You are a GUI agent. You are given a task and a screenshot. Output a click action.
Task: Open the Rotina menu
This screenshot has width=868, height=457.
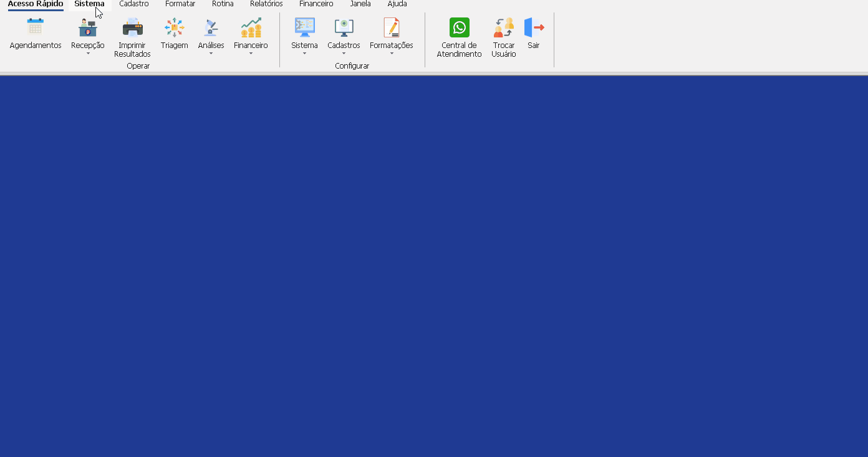(223, 4)
